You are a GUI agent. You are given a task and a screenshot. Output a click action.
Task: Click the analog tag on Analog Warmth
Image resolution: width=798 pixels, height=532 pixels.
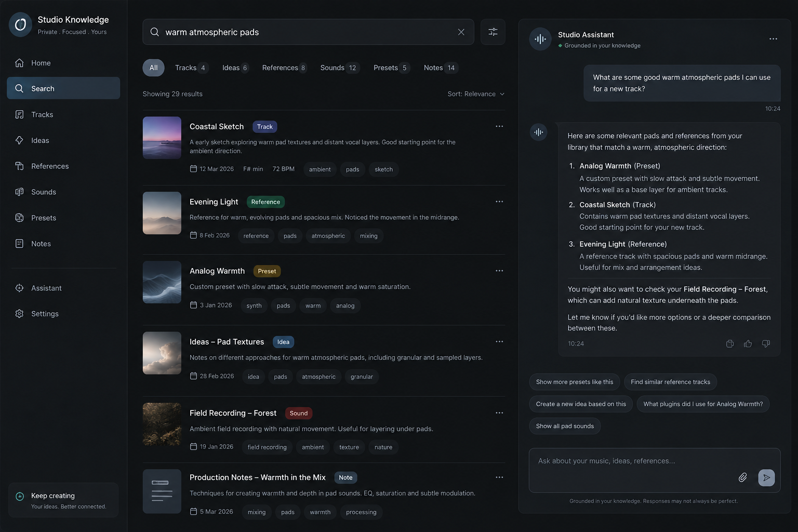point(345,305)
